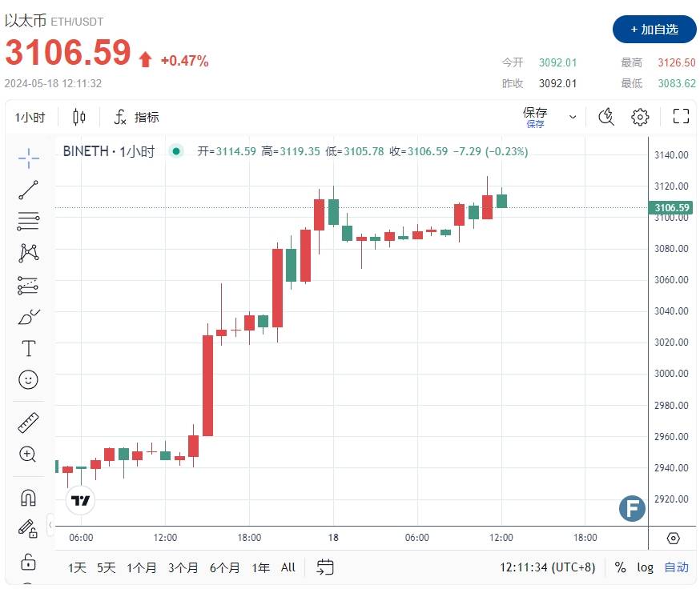
Task: Toggle percentage scale with the % button
Action: tap(620, 567)
